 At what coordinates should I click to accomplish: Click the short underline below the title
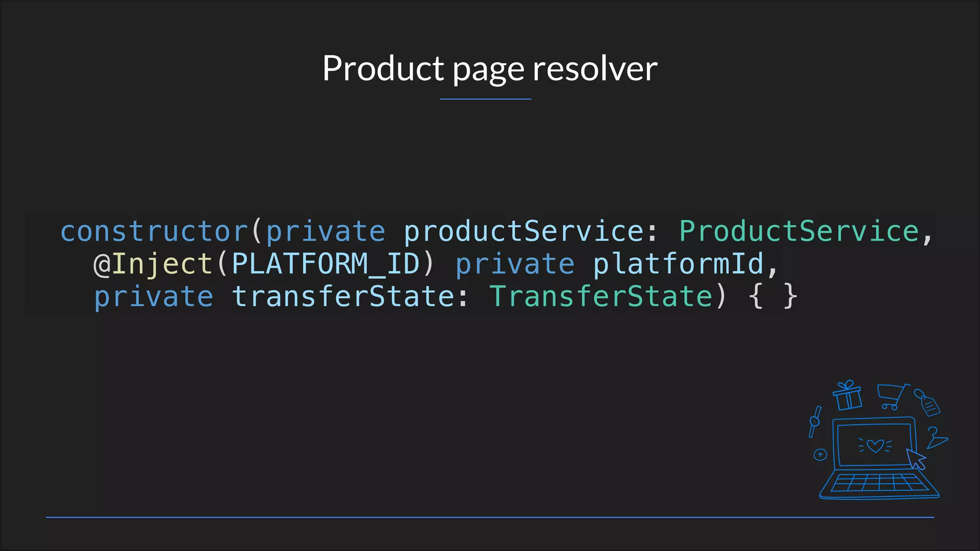[485, 99]
